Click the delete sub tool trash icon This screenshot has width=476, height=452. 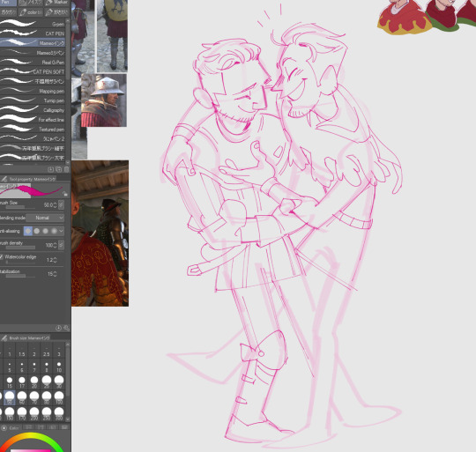tap(67, 169)
